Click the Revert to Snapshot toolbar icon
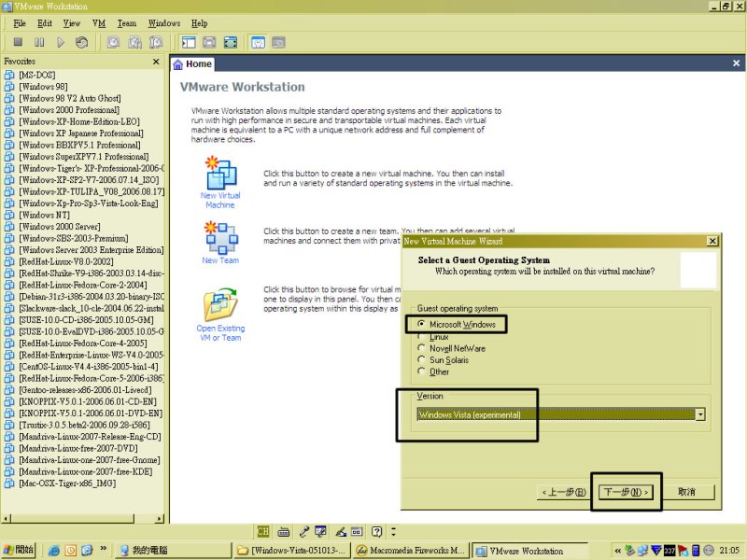 [x=134, y=42]
